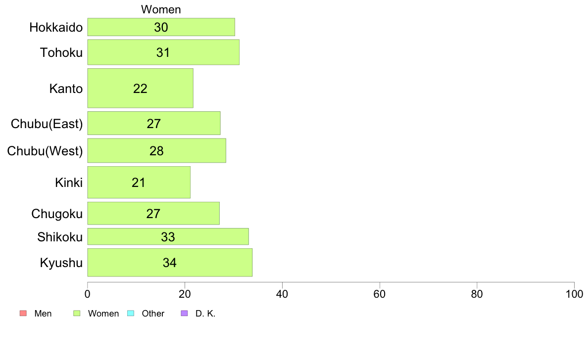This screenshot has width=588, height=364.
Task: Select the Hokkaido bar showing 30
Action: pos(161,27)
